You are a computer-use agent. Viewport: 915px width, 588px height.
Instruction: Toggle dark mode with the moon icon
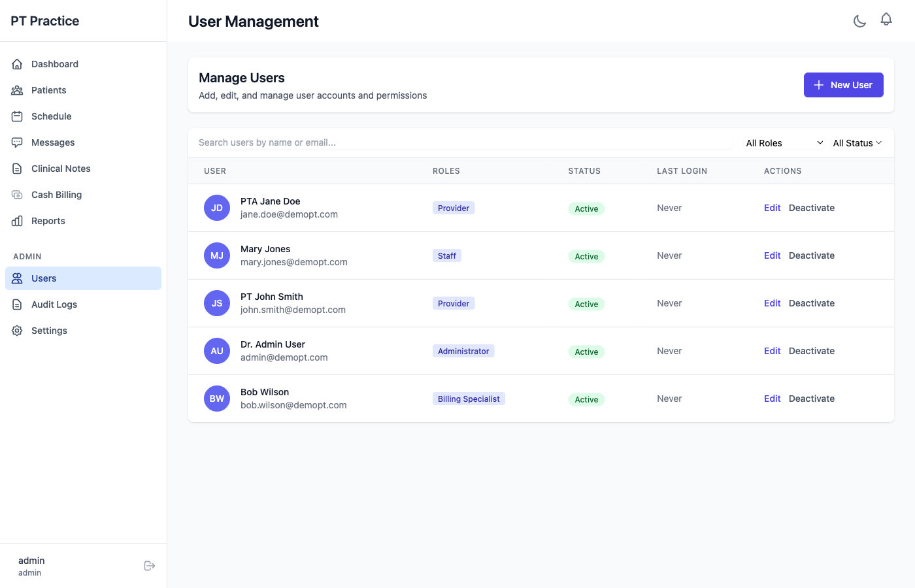pyautogui.click(x=859, y=20)
